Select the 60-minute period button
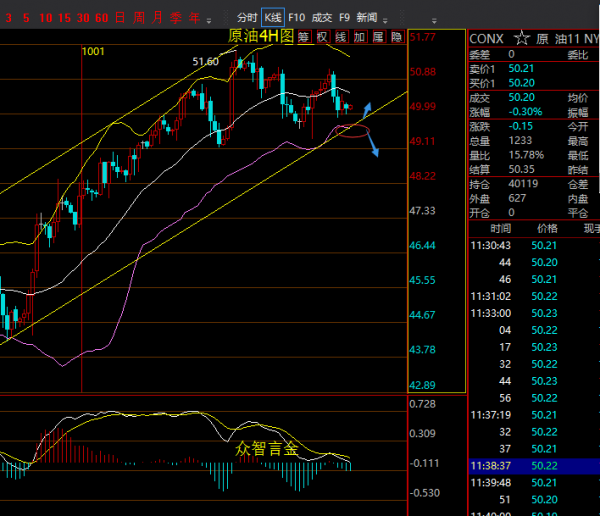The height and width of the screenshot is (516, 600). 102,18
